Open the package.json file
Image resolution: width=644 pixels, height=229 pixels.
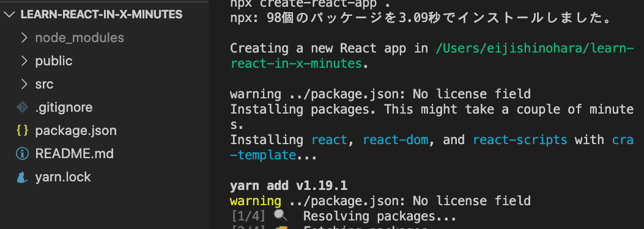[x=76, y=131]
